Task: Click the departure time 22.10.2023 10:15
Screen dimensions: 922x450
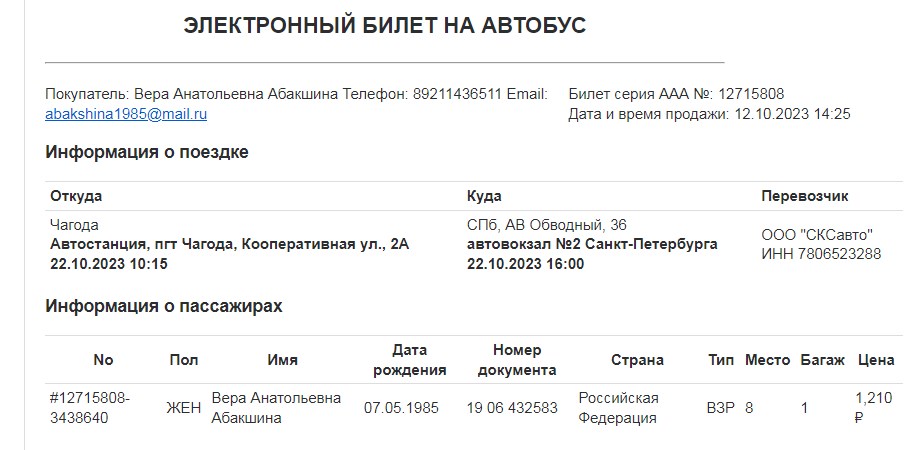Action: 109,264
